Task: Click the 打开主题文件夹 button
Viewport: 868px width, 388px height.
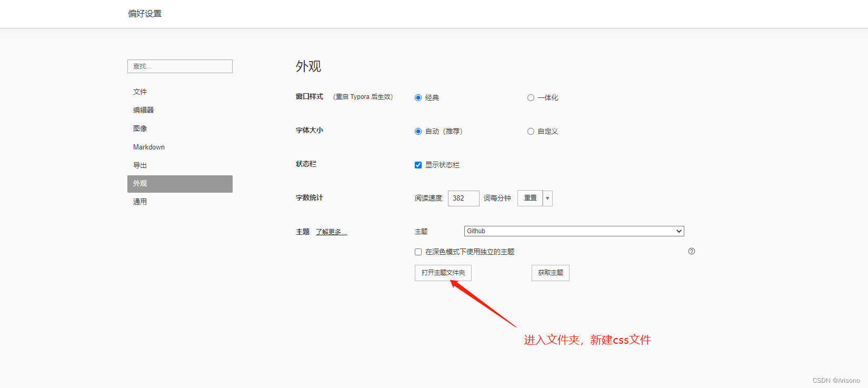Action: coord(443,273)
